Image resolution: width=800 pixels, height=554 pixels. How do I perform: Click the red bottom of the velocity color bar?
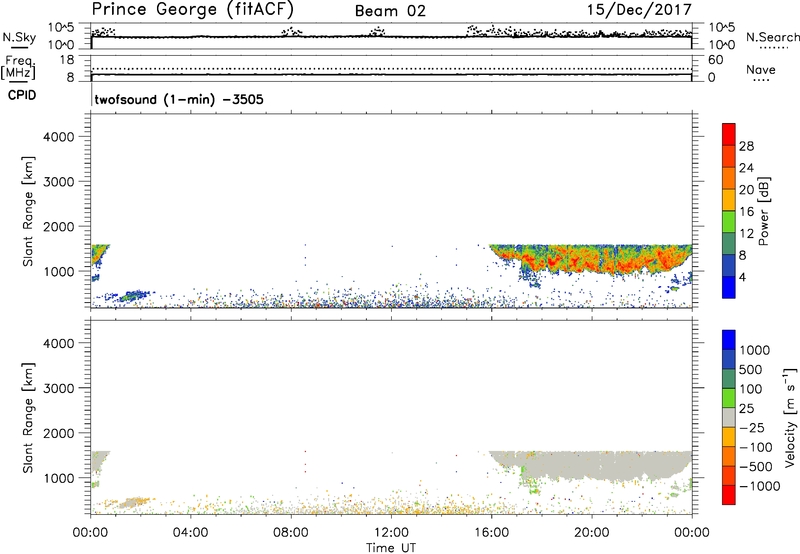tap(729, 495)
